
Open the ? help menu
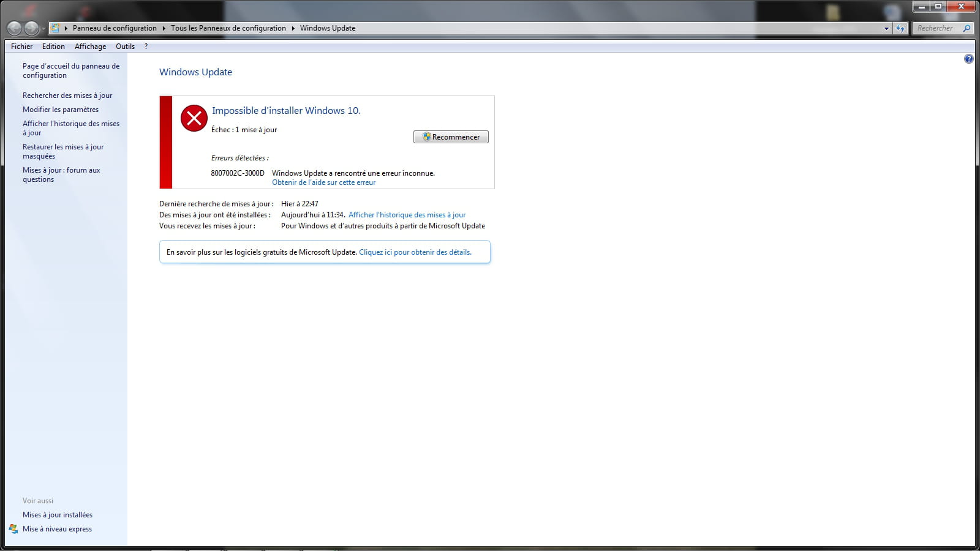(x=146, y=47)
